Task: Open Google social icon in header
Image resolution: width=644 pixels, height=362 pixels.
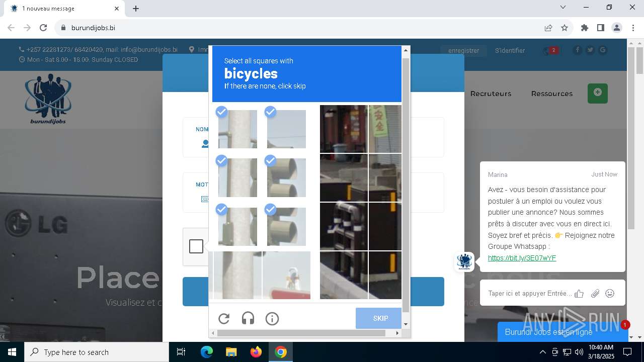Action: pyautogui.click(x=603, y=50)
